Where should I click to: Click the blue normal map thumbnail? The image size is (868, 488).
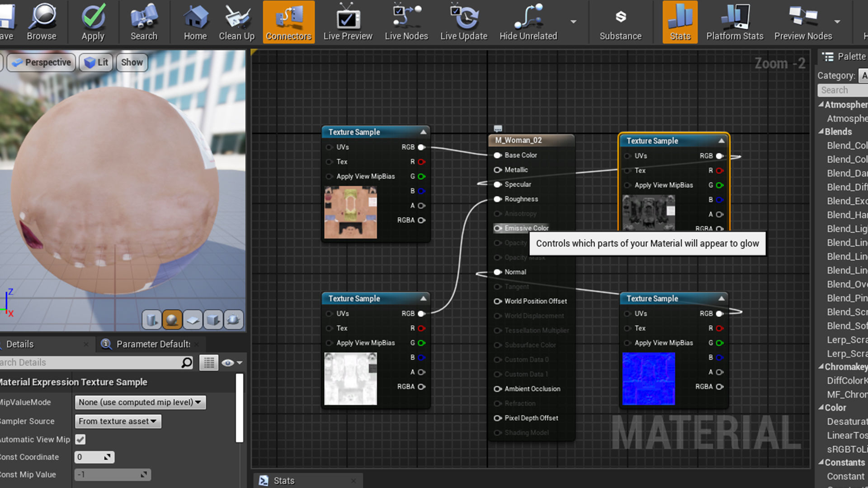point(648,379)
